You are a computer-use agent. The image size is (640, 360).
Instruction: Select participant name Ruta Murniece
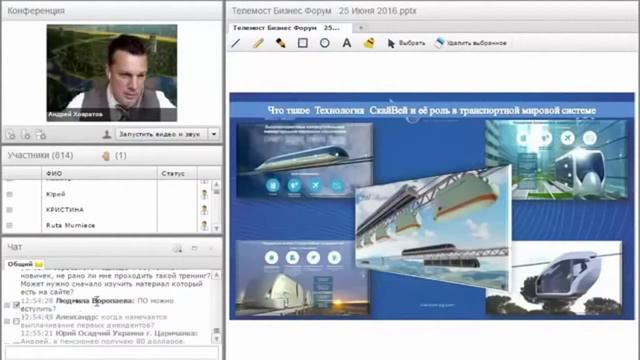point(71,225)
